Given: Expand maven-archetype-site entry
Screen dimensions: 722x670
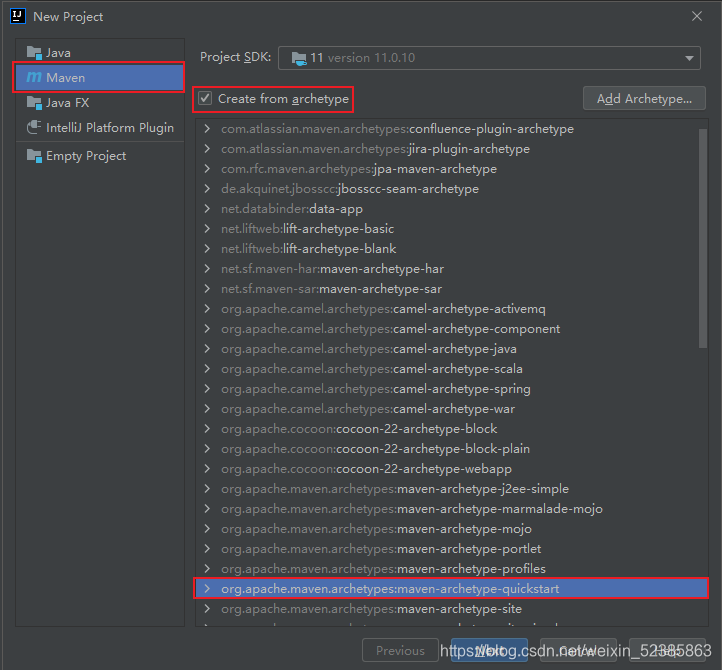Looking at the screenshot, I should 207,609.
